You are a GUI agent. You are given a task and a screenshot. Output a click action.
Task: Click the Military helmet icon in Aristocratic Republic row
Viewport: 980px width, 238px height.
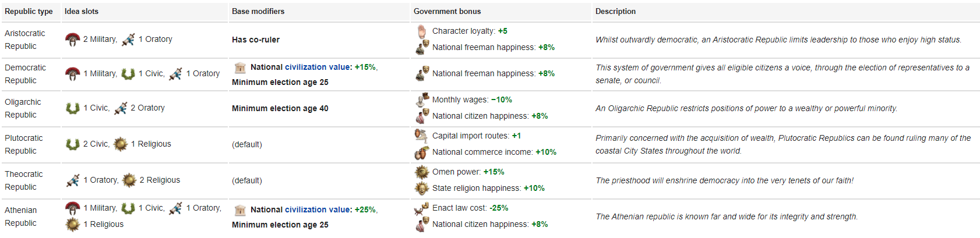tap(72, 40)
